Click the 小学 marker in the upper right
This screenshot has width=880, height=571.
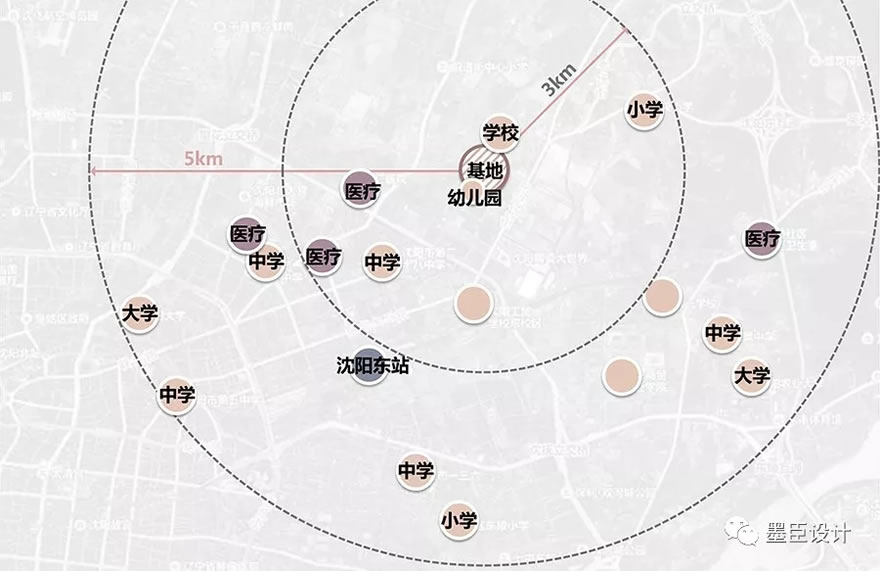coord(644,111)
